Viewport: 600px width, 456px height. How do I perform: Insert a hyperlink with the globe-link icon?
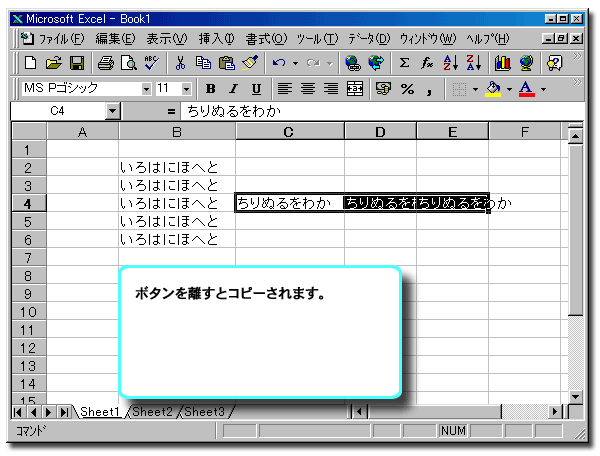click(x=352, y=63)
